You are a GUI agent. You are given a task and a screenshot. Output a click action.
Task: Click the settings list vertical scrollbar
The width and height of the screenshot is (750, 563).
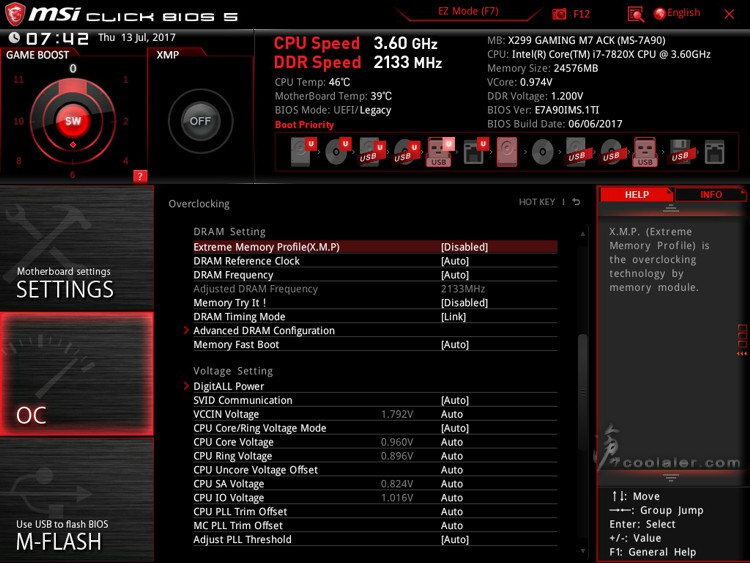583,392
